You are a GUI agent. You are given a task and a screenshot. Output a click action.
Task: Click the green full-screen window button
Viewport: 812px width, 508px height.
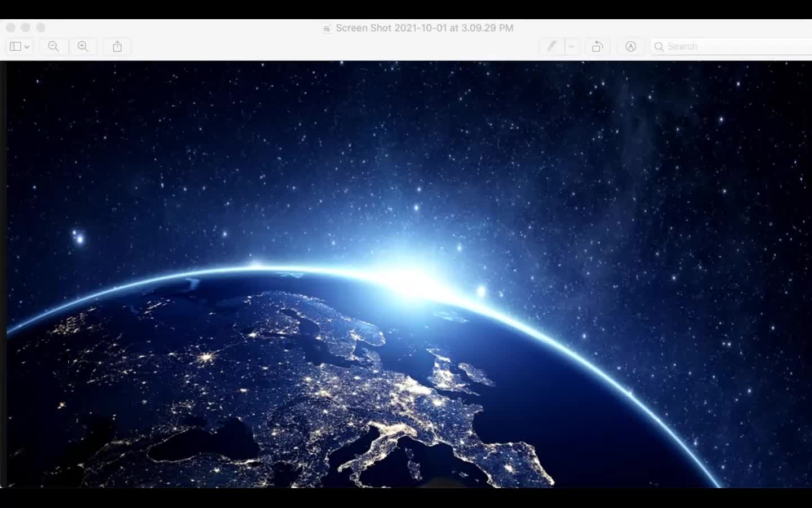(41, 27)
